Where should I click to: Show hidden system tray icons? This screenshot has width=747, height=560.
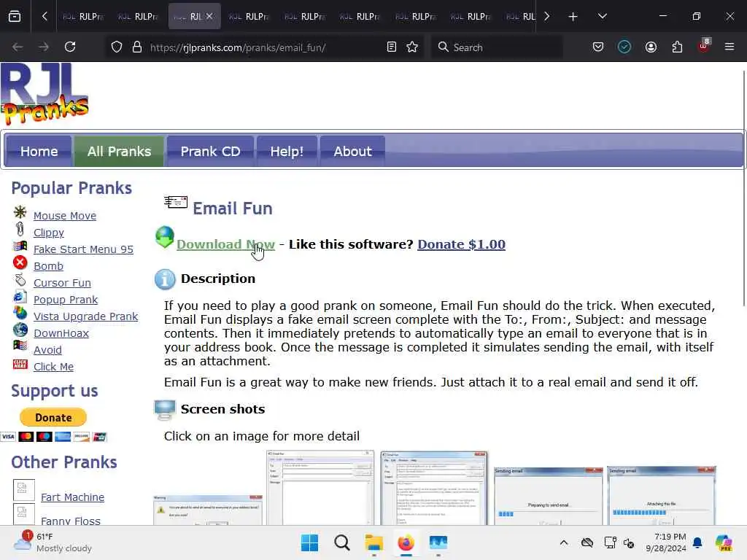[x=564, y=542]
